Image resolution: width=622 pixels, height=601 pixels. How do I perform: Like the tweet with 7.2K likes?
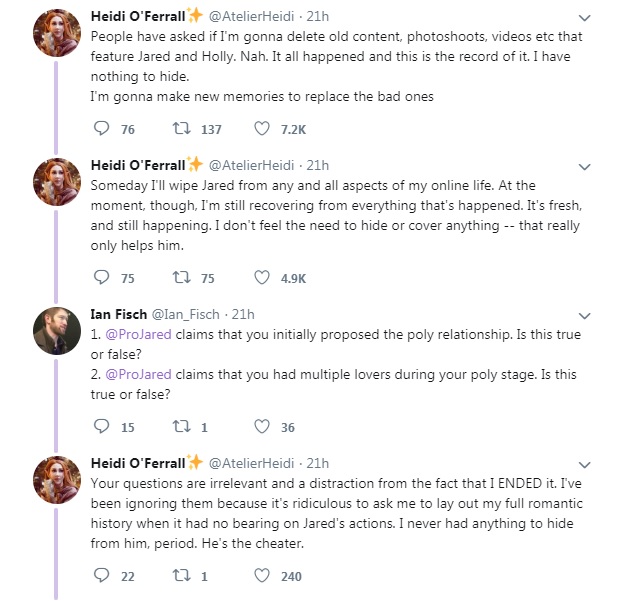coord(262,129)
